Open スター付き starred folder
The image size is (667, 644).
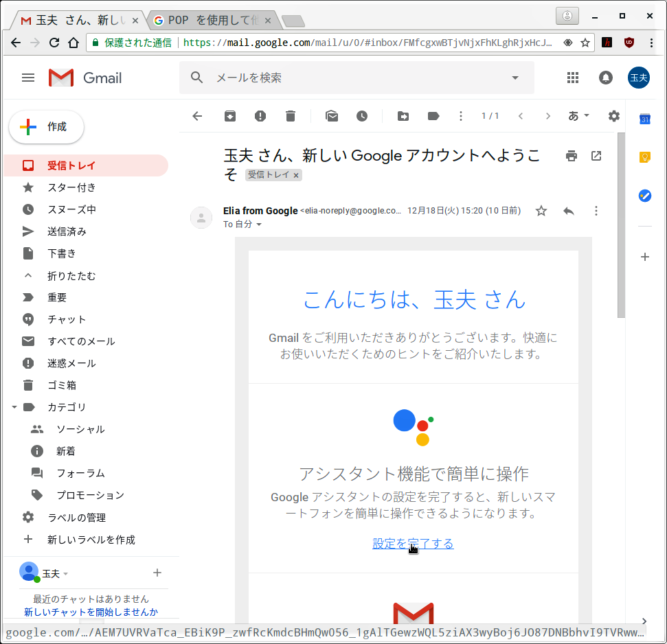(71, 187)
